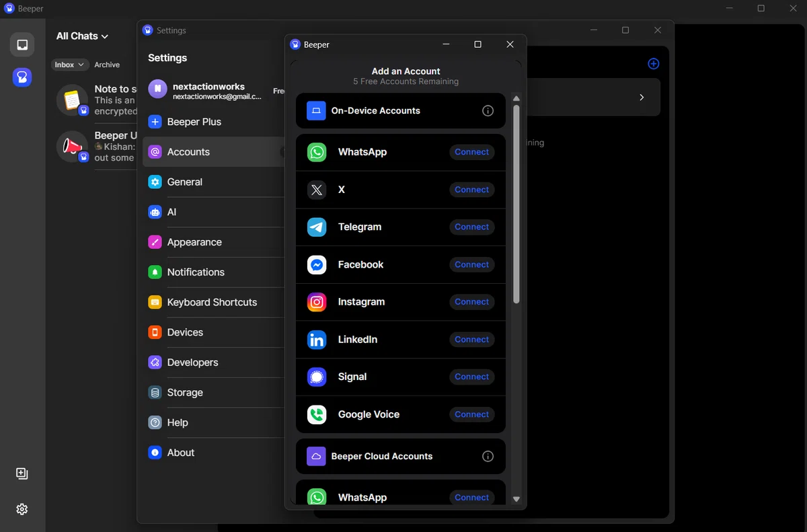Expand the Inbox filter dropdown

tap(70, 65)
